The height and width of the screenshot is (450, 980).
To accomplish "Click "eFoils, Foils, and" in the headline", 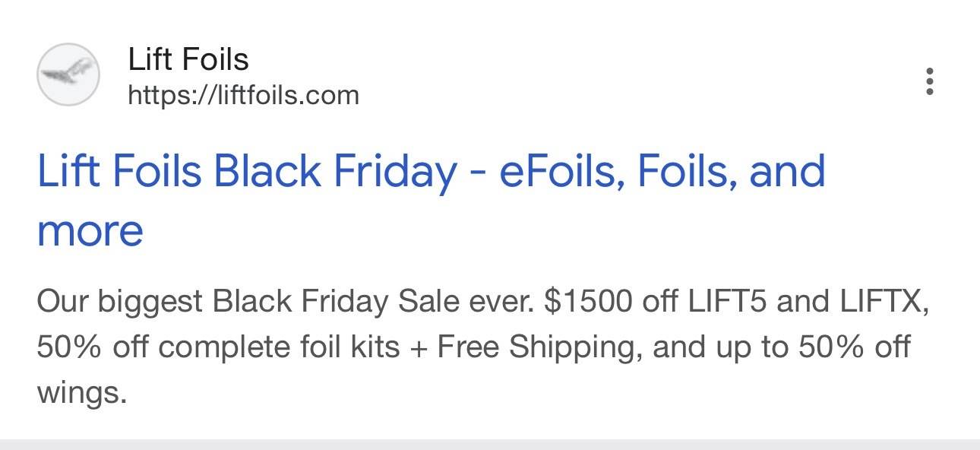I will click(x=662, y=172).
